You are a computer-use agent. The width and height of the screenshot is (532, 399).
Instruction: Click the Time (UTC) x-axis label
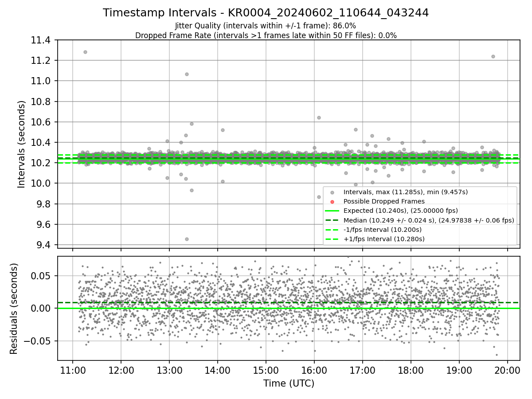tap(289, 383)
